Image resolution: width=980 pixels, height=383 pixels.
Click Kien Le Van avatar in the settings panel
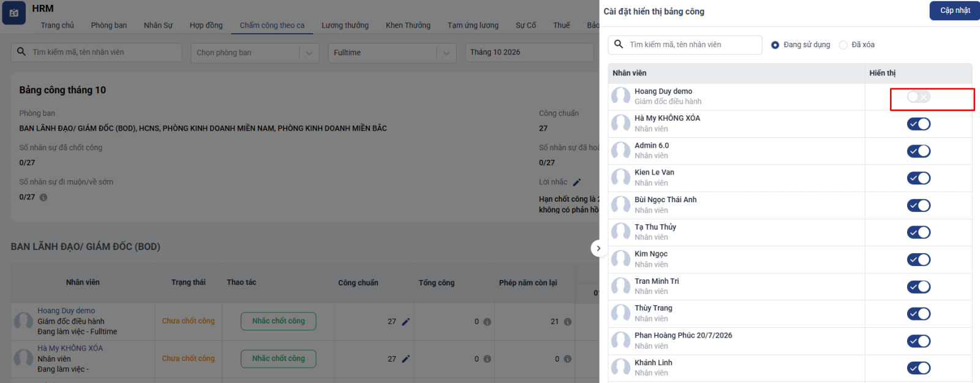pyautogui.click(x=621, y=178)
